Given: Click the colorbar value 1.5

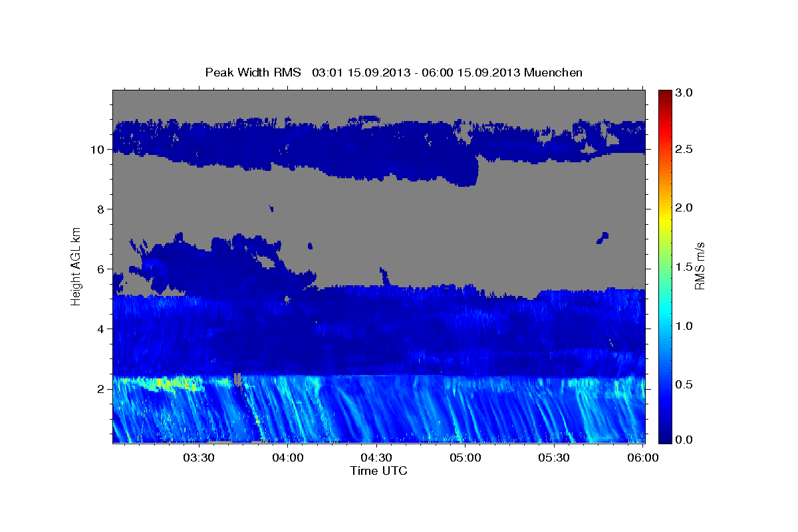Looking at the screenshot, I should click(x=685, y=267).
